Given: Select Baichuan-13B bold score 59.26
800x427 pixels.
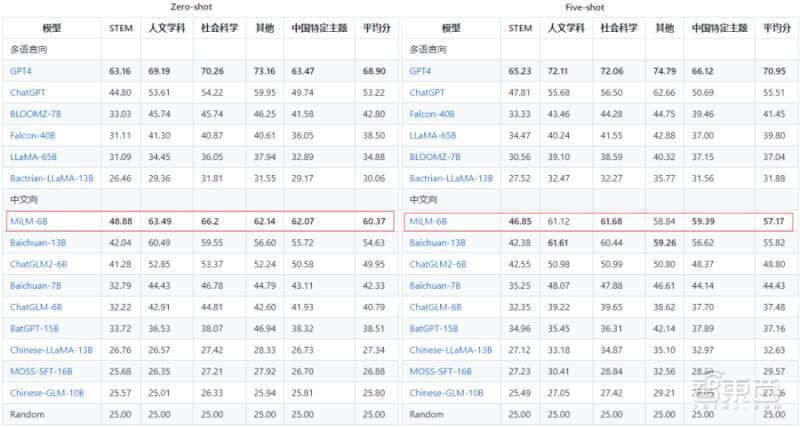Looking at the screenshot, I should pos(665,243).
